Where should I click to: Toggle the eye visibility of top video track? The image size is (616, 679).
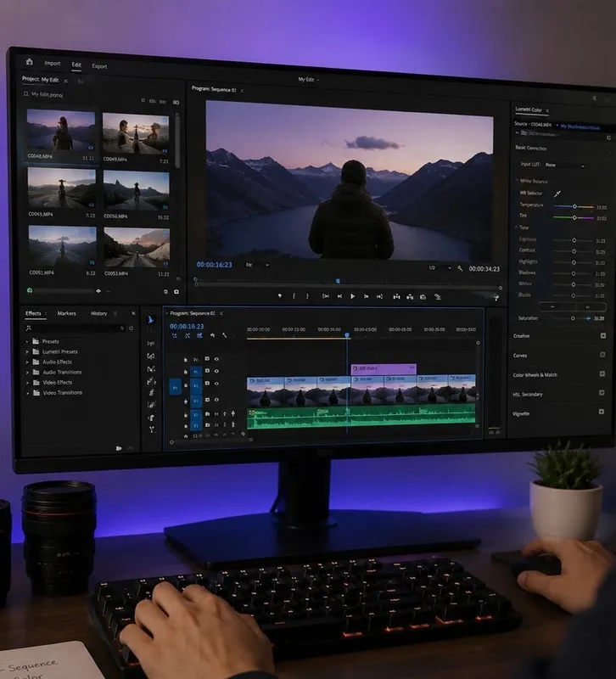216,359
